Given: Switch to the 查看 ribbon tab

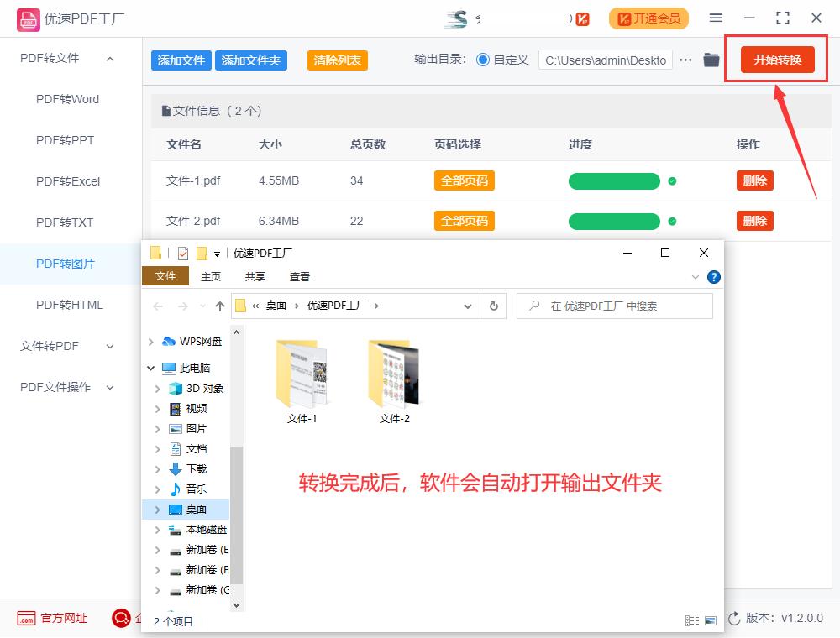Looking at the screenshot, I should point(298,276).
